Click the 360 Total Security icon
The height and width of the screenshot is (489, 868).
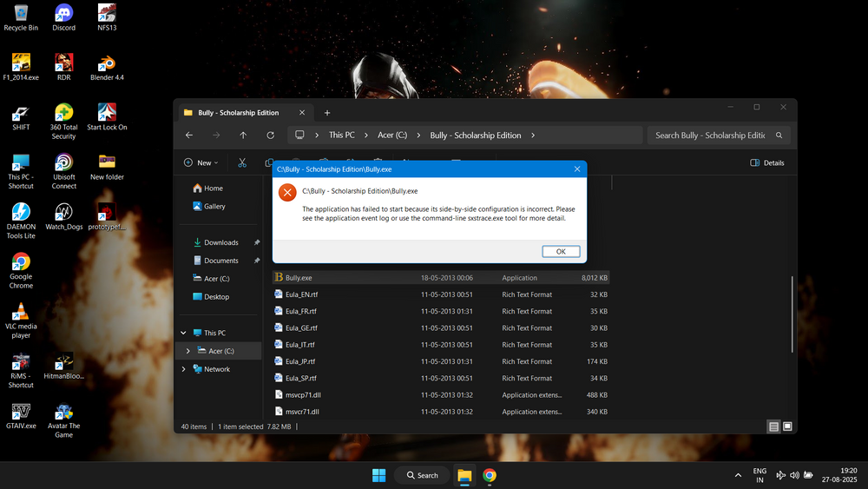[x=63, y=114]
